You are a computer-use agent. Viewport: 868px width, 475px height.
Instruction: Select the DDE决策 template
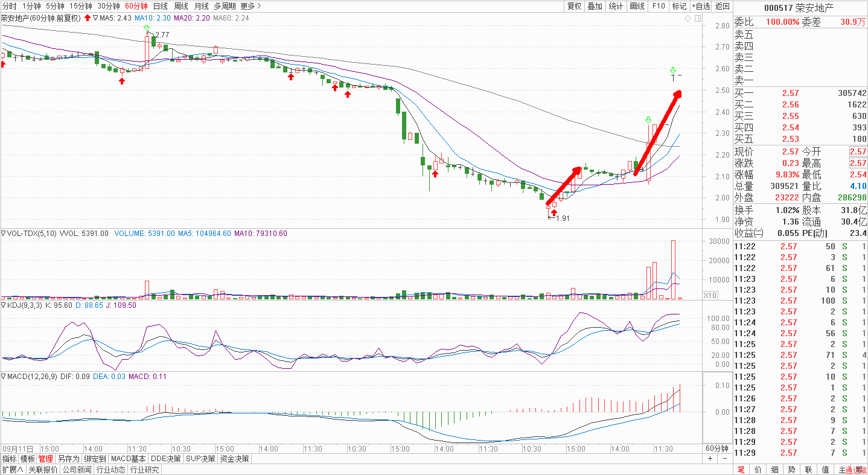(x=165, y=459)
